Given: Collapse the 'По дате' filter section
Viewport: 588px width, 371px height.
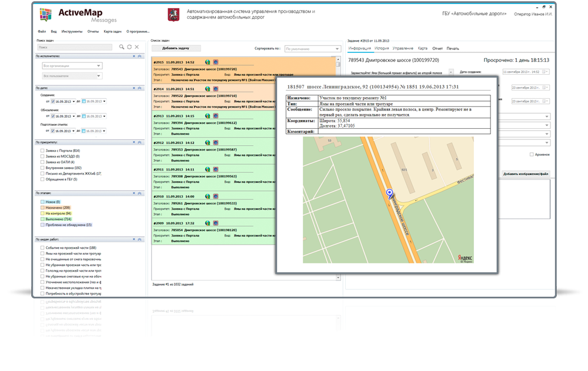Looking at the screenshot, I should 139,88.
